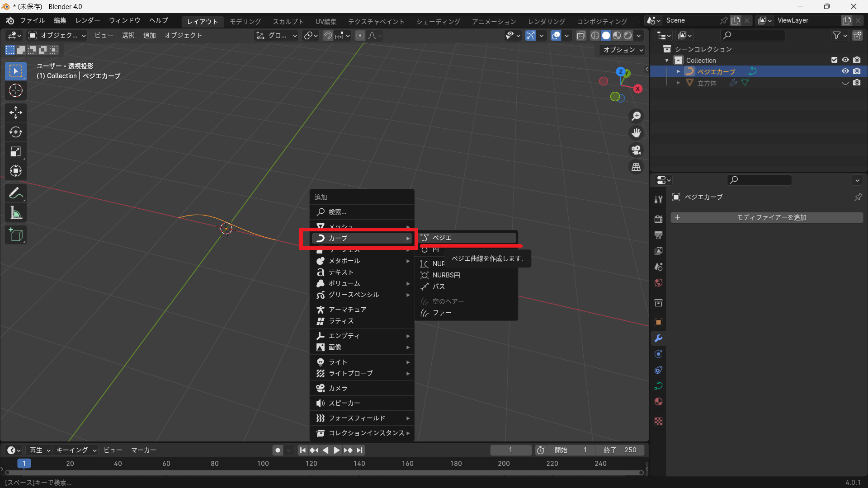The image size is (868, 488).
Task: Toggle camera view icon in viewport
Action: click(x=636, y=150)
